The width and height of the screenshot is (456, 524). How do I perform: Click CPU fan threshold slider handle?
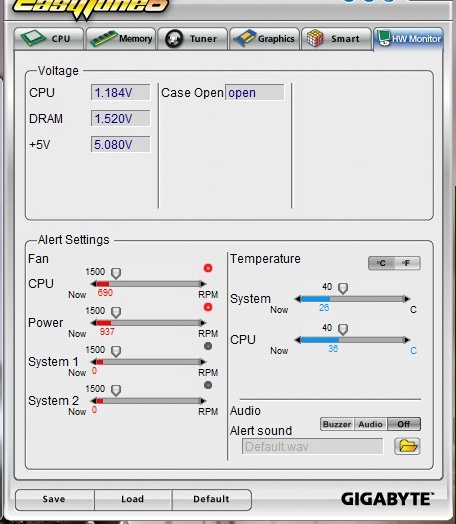click(116, 273)
